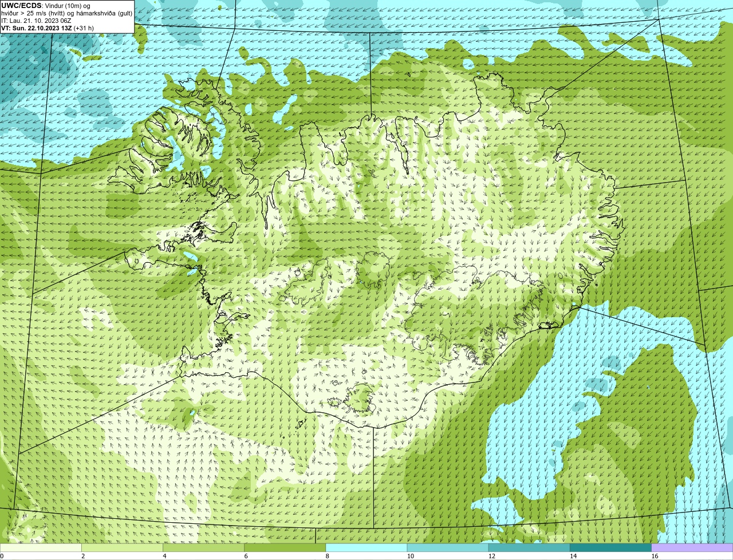
Task: Click the legend label '8'
Action: point(327,556)
